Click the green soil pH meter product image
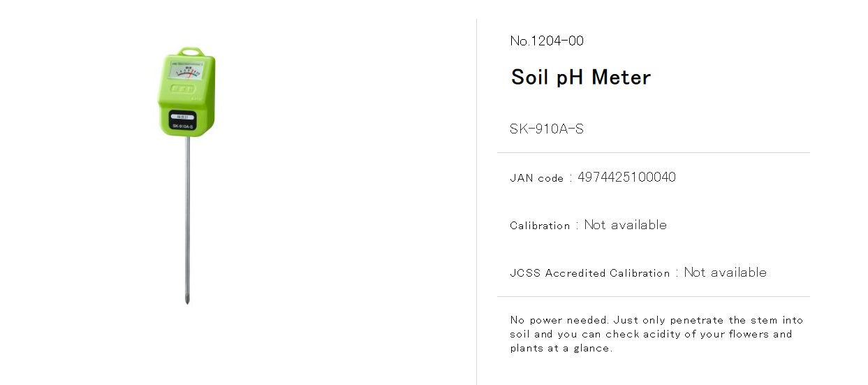The width and height of the screenshot is (868, 385). 186,175
